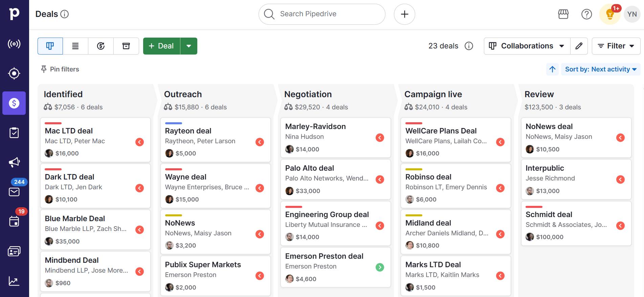Open Collaborations pipeline dropdown
Screen dimensions: 644x297
coord(527,46)
